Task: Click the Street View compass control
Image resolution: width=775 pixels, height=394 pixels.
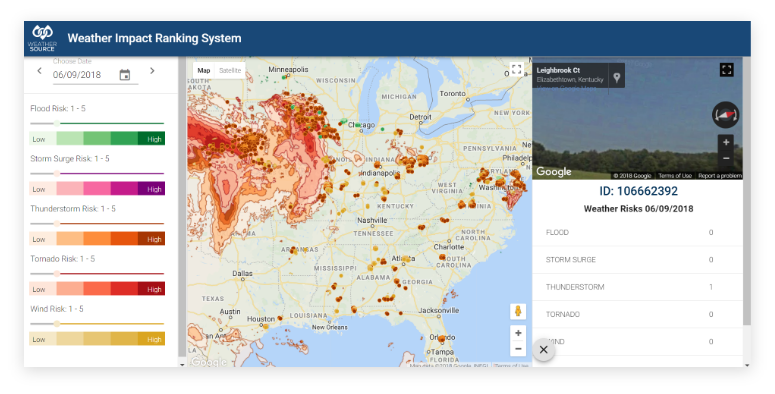Action: [726, 115]
